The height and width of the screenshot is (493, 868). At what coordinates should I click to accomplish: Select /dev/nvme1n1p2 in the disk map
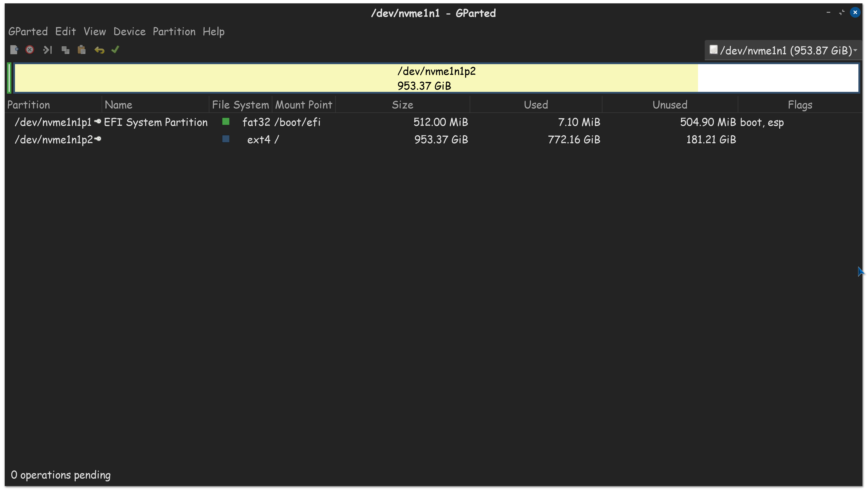tap(436, 78)
